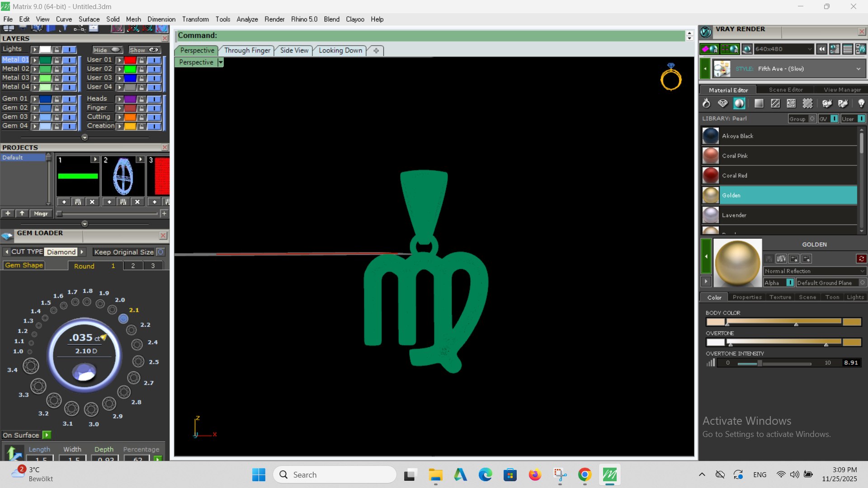This screenshot has height=488, width=868.
Task: Toggle the Group library switch
Action: click(x=812, y=118)
